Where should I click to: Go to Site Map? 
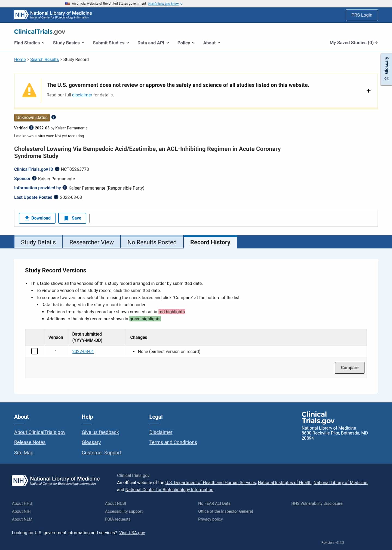pos(24,453)
